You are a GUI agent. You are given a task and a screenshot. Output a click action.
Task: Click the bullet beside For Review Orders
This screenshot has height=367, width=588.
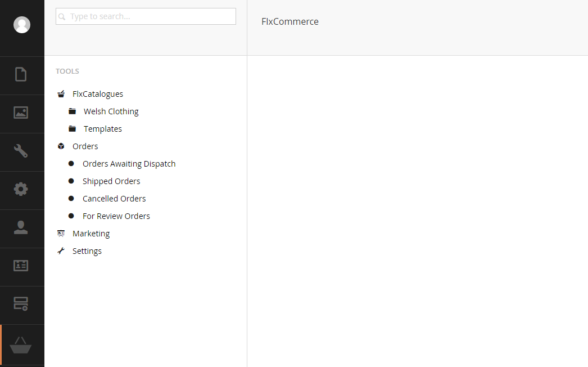click(71, 216)
